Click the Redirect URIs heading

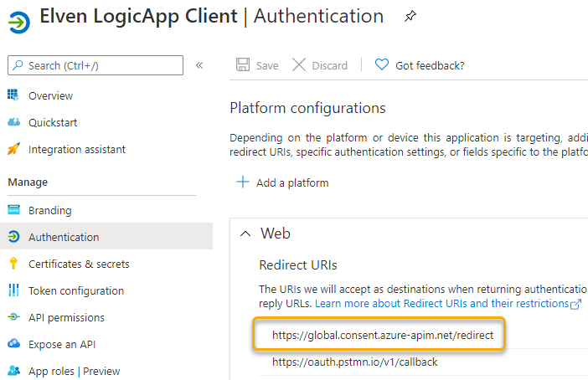pyautogui.click(x=298, y=265)
